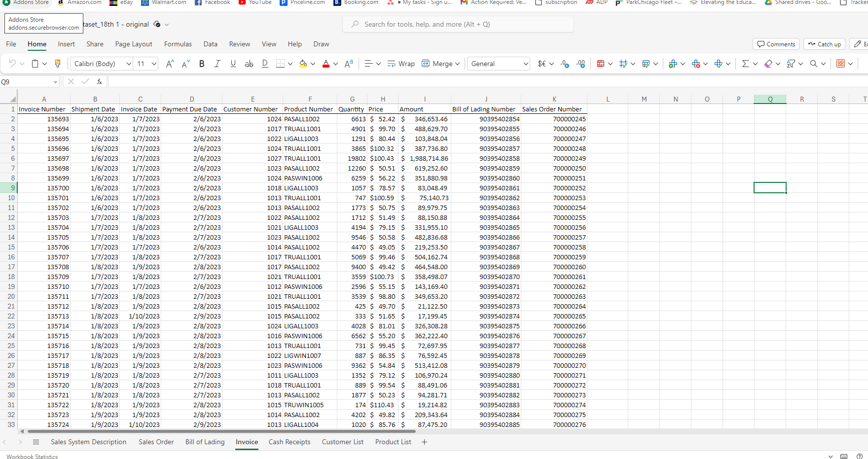This screenshot has width=868, height=459.
Task: Open the Data ribbon tab
Action: [211, 44]
